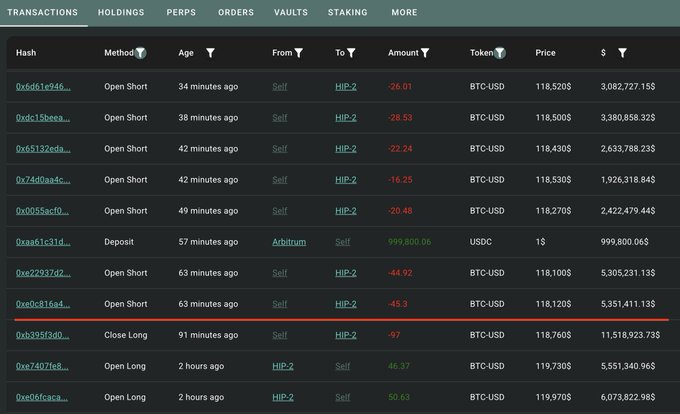This screenshot has height=414, width=680.
Task: Click the Price column header
Action: [x=545, y=53]
